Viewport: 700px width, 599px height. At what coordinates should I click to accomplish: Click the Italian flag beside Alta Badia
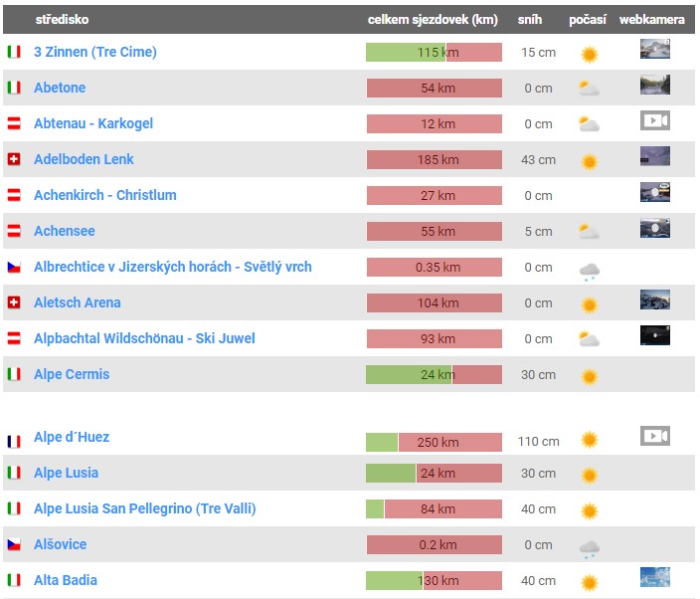click(x=14, y=580)
